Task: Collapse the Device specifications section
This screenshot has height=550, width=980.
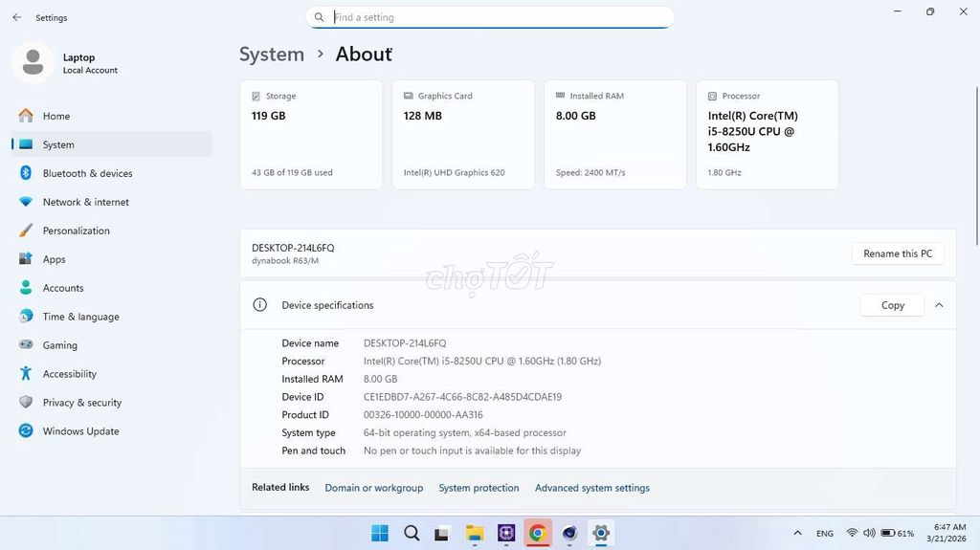Action: tap(939, 305)
